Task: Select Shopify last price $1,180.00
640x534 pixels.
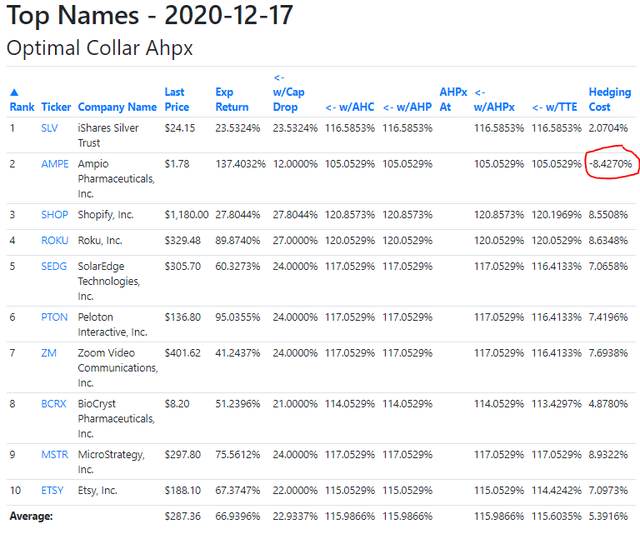Action: click(x=187, y=215)
